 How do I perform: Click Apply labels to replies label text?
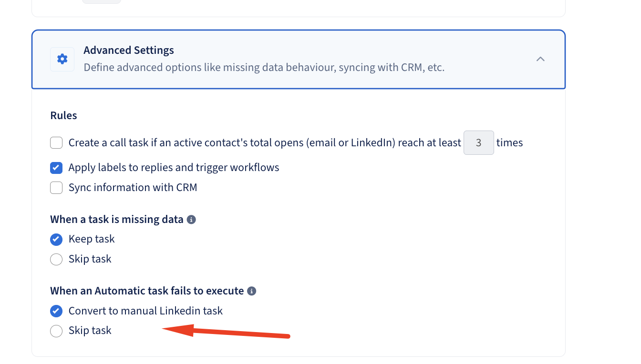click(174, 168)
